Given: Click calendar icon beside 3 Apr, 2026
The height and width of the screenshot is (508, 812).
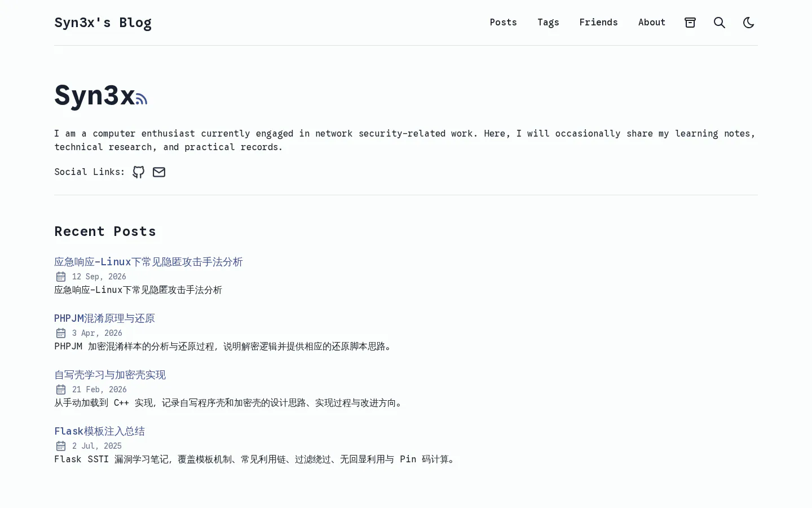Looking at the screenshot, I should 61,333.
